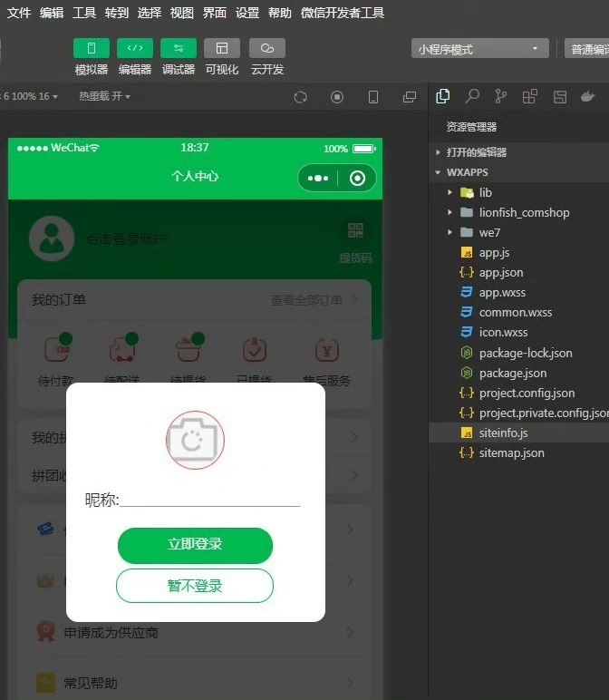Open the 可视化 visual editor
This screenshot has height=700, width=609.
[222, 48]
